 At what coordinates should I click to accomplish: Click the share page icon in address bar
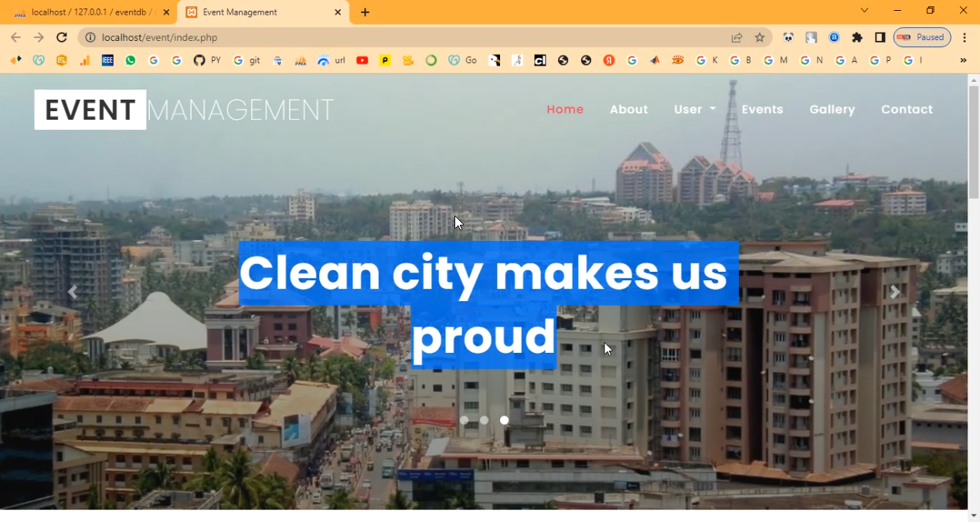click(737, 37)
